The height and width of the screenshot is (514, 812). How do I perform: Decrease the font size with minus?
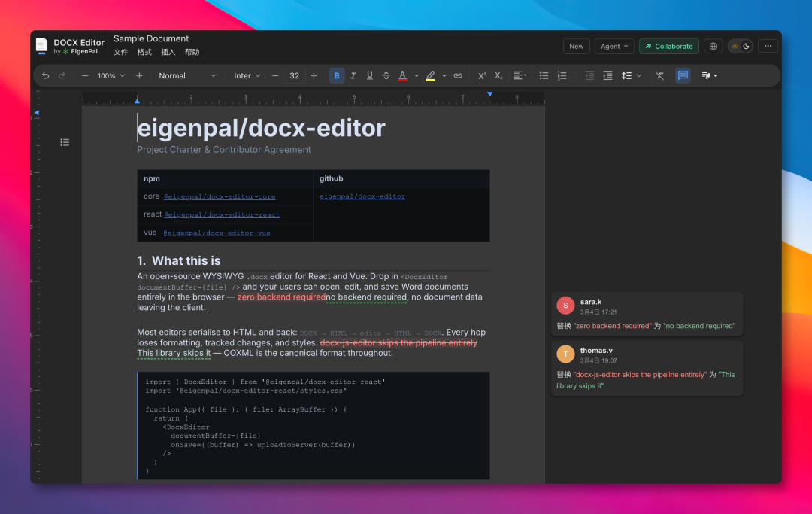pyautogui.click(x=275, y=76)
